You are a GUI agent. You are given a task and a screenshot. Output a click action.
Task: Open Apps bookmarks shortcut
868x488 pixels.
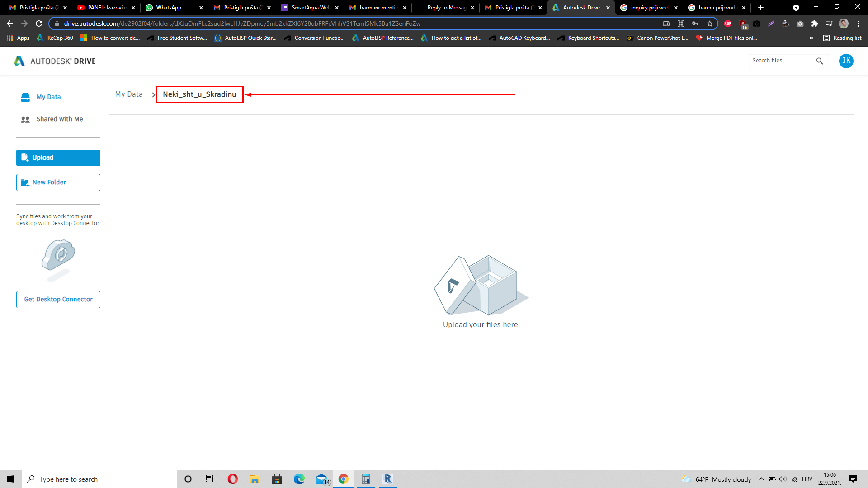point(18,38)
